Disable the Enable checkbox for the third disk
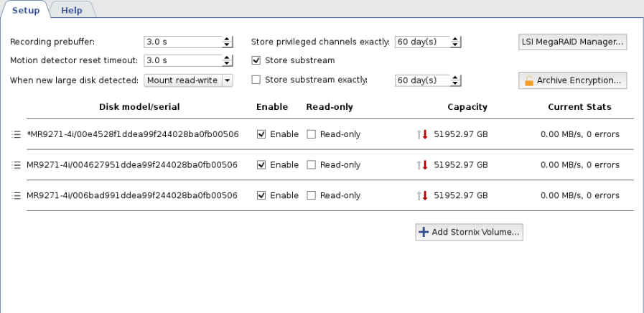Image resolution: width=644 pixels, height=313 pixels. click(x=261, y=195)
